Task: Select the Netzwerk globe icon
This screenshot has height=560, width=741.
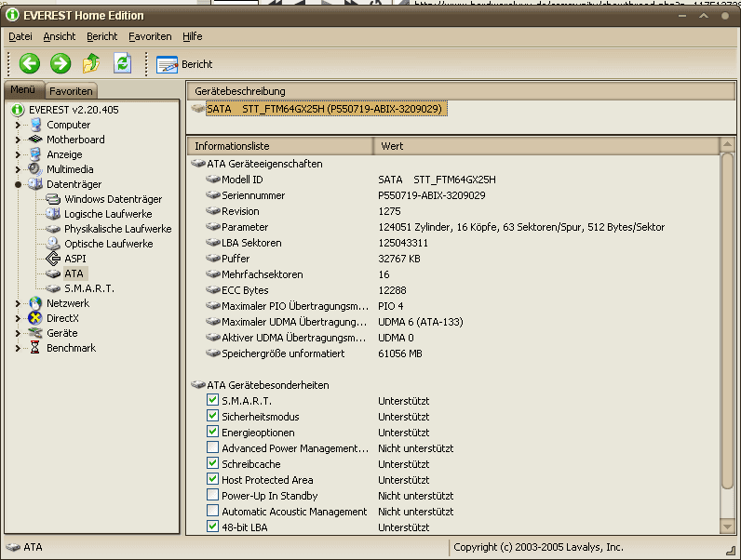Action: [x=35, y=303]
